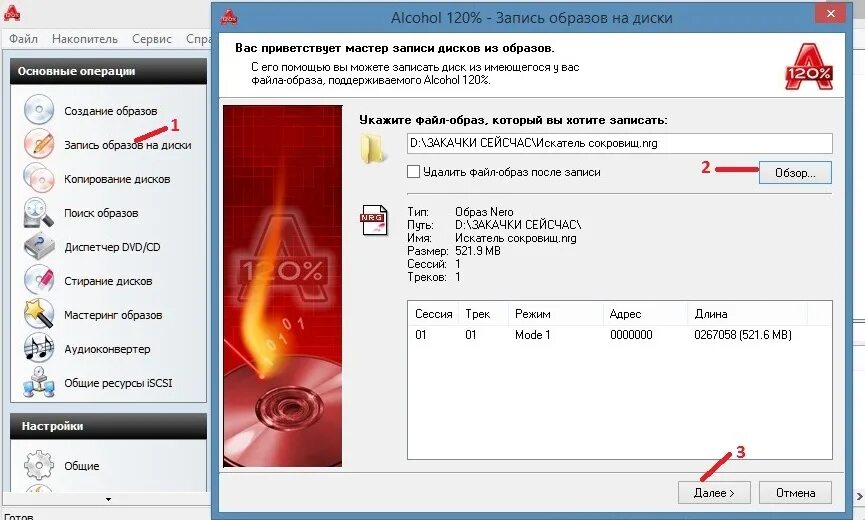Open Создание образов operation
865x520 pixels.
110,111
